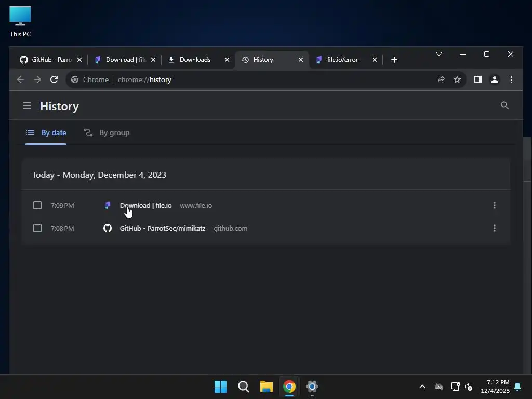Close the Downloads tab
Viewport: 532px width, 399px height.
227,60
